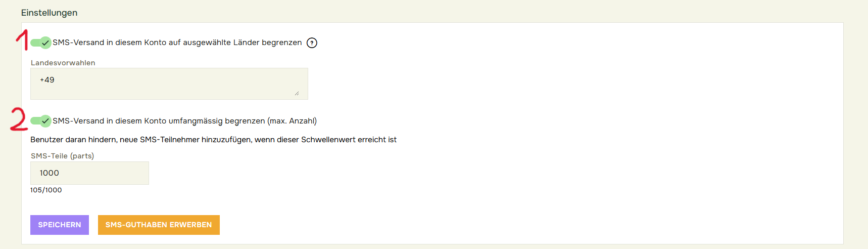Click the 1000 value in SMS-Teile field
868x249 pixels.
tap(50, 173)
